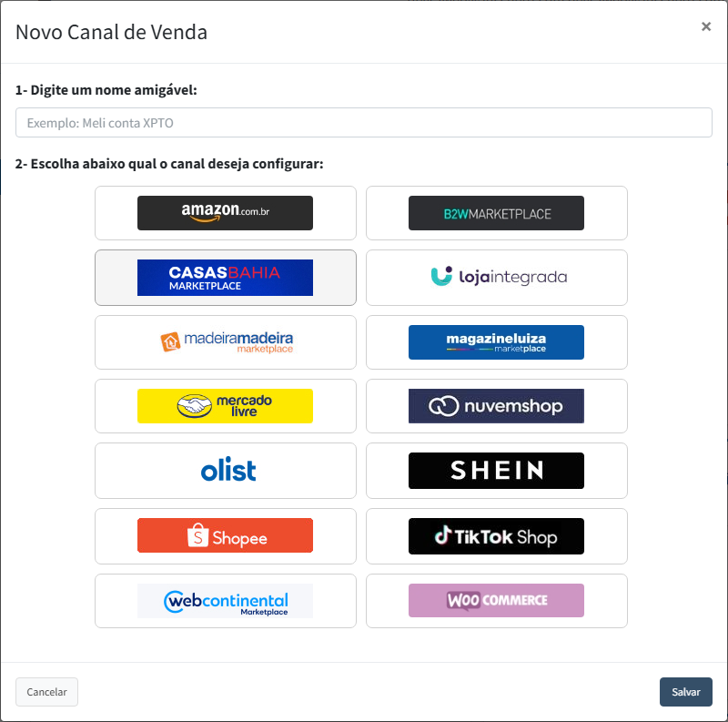728x722 pixels.
Task: Click the Cancelar button
Action: point(46,692)
